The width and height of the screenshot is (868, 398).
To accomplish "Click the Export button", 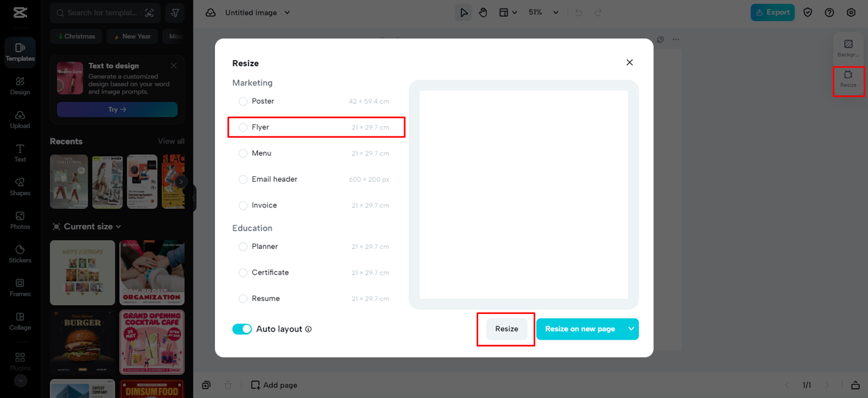I will coord(772,12).
